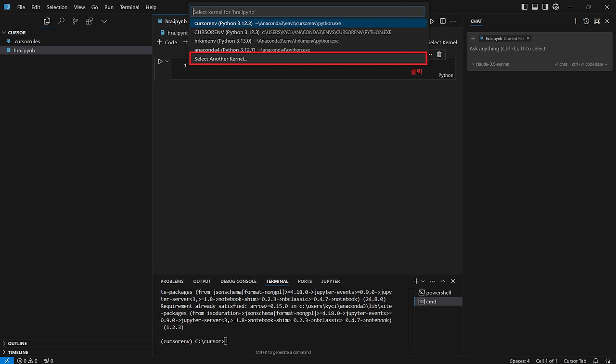Click the kernel search input field

coord(308,12)
